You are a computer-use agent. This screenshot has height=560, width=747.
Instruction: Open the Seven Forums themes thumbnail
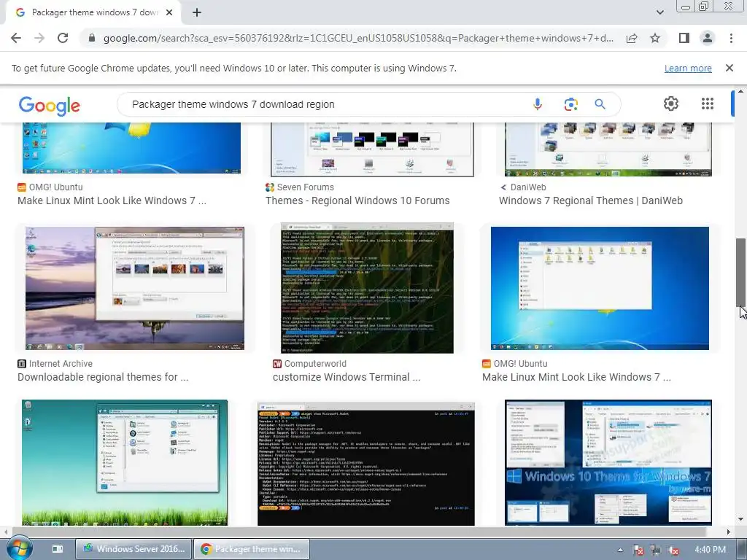[x=373, y=149]
